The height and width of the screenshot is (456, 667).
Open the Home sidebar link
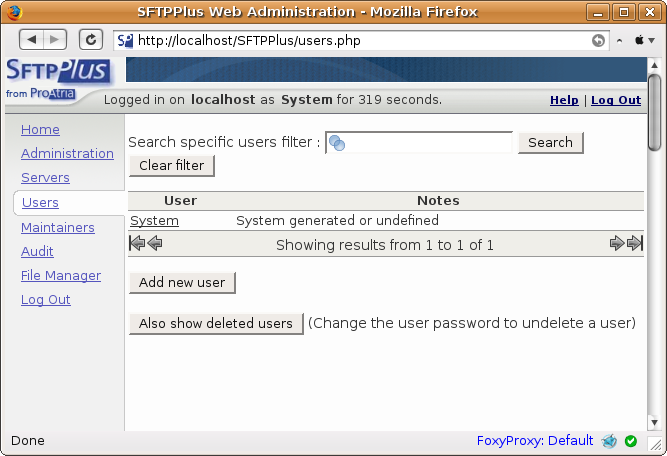tap(40, 129)
